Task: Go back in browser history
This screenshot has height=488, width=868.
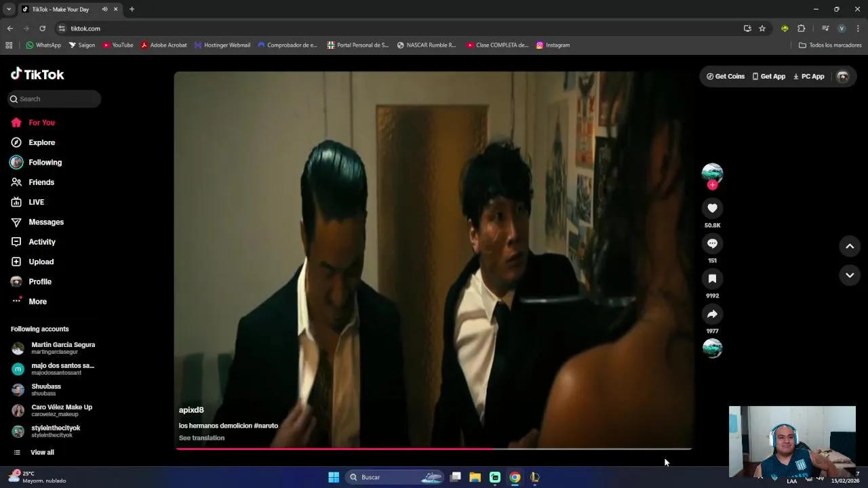Action: (x=9, y=28)
